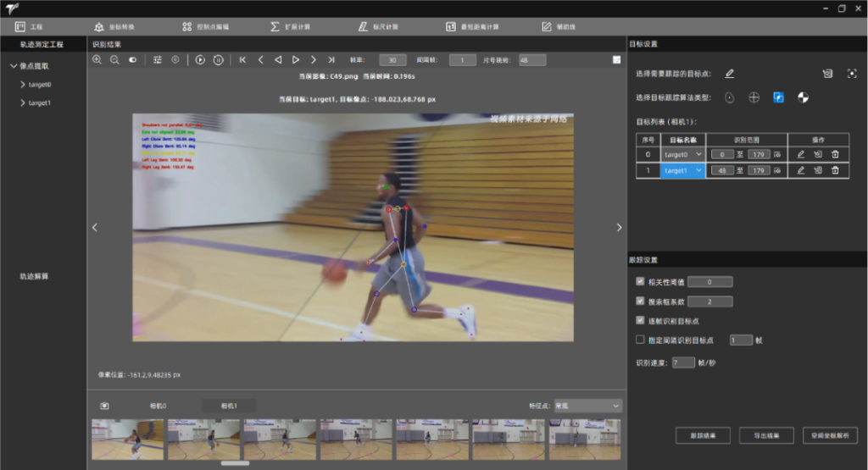Start playback with the circled play button
This screenshot has width=868, height=470.
(200, 60)
